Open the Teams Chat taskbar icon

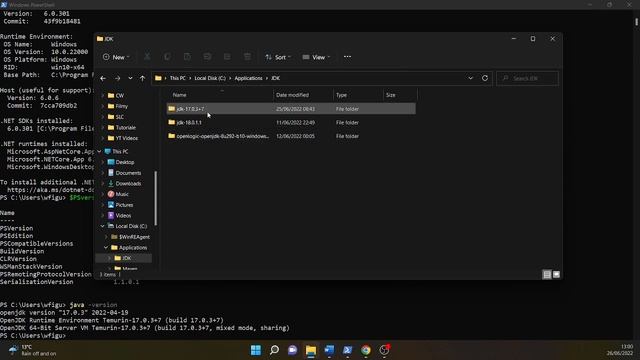293,350
